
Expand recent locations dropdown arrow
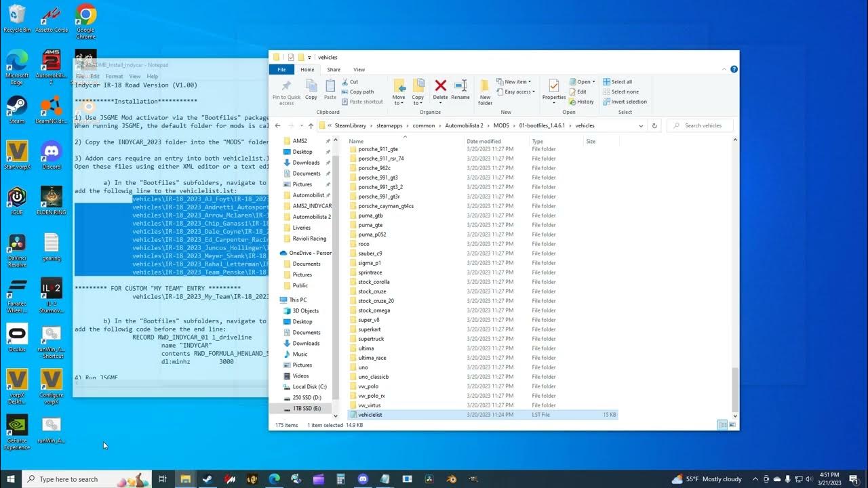tap(301, 125)
